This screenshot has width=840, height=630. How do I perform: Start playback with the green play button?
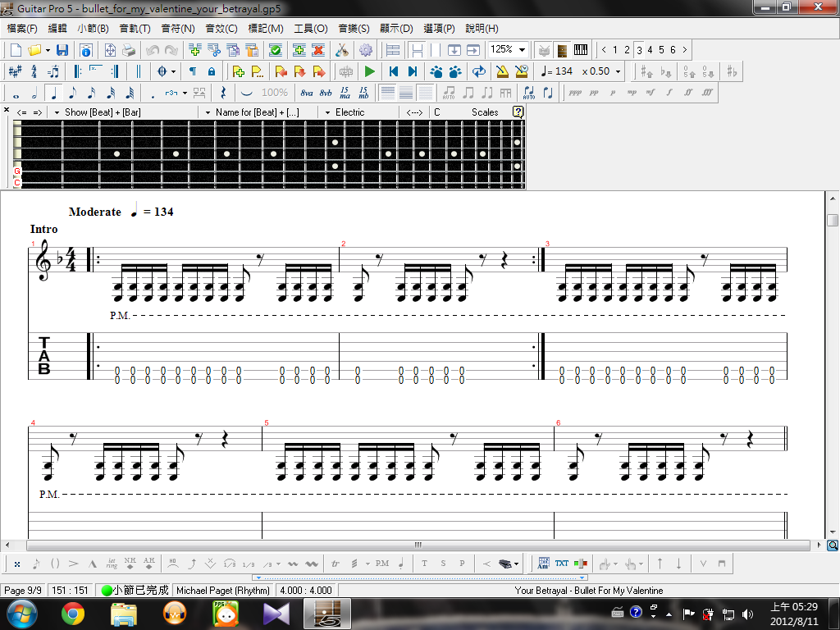point(370,71)
